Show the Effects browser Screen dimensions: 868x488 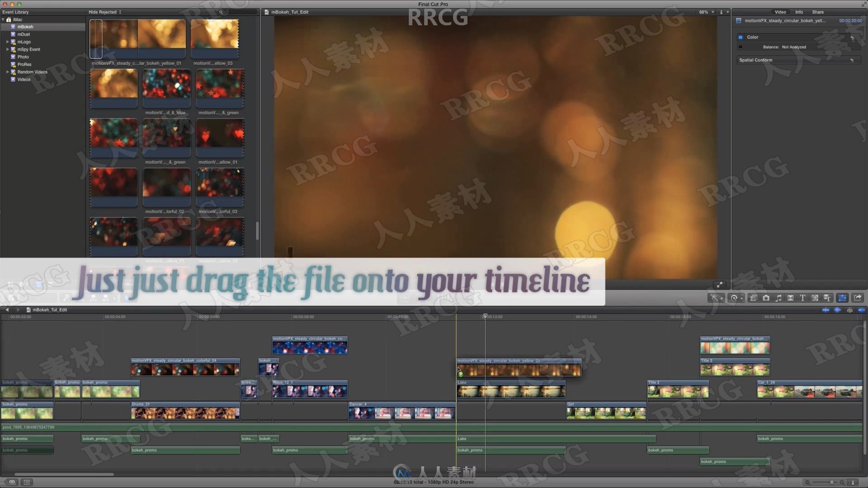753,298
